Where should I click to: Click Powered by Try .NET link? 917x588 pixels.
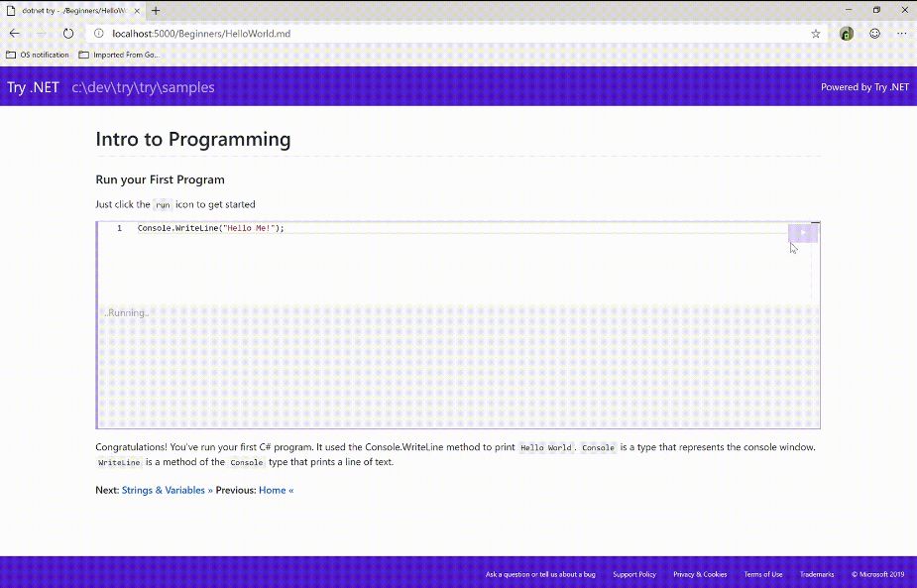pos(864,87)
